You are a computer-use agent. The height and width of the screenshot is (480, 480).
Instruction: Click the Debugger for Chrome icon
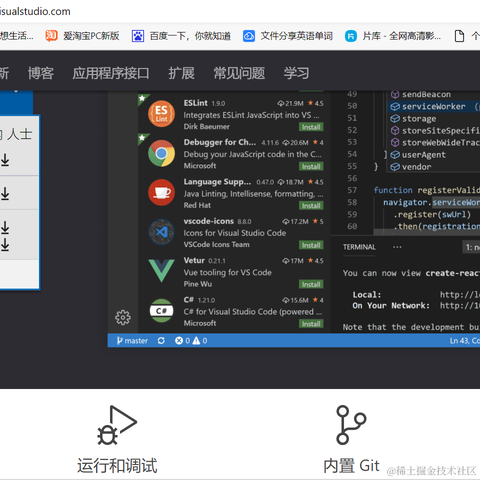click(x=161, y=153)
